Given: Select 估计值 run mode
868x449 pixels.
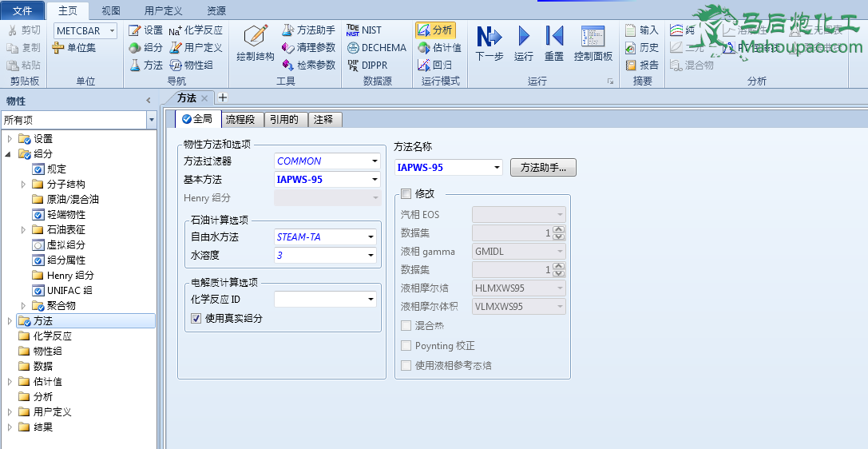Looking at the screenshot, I should pos(439,48).
